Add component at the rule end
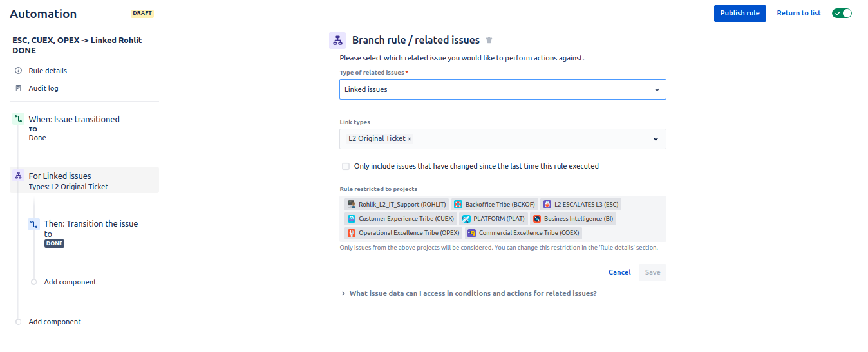The image size is (868, 352). click(55, 322)
